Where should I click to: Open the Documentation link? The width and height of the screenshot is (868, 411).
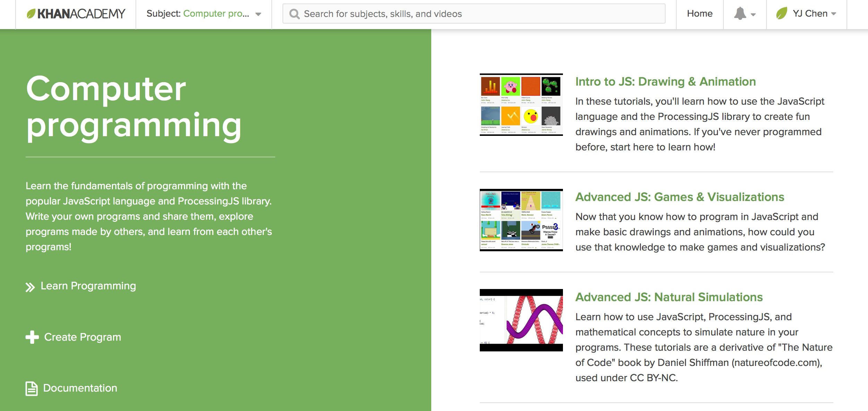(80, 388)
